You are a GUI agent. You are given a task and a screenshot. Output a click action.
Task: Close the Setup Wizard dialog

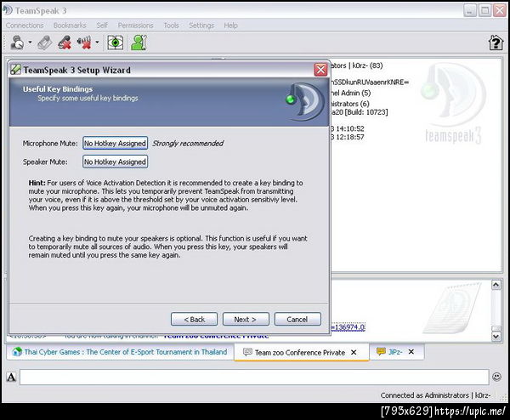pos(320,70)
